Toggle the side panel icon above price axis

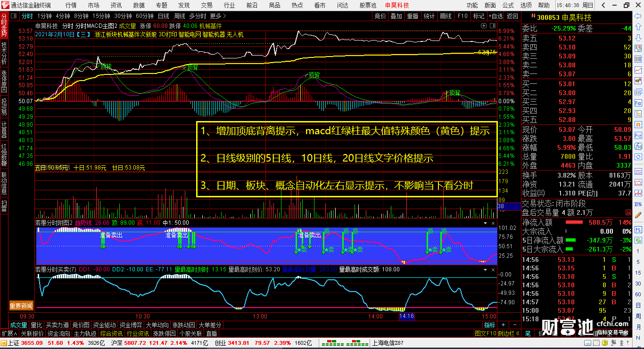493,26
